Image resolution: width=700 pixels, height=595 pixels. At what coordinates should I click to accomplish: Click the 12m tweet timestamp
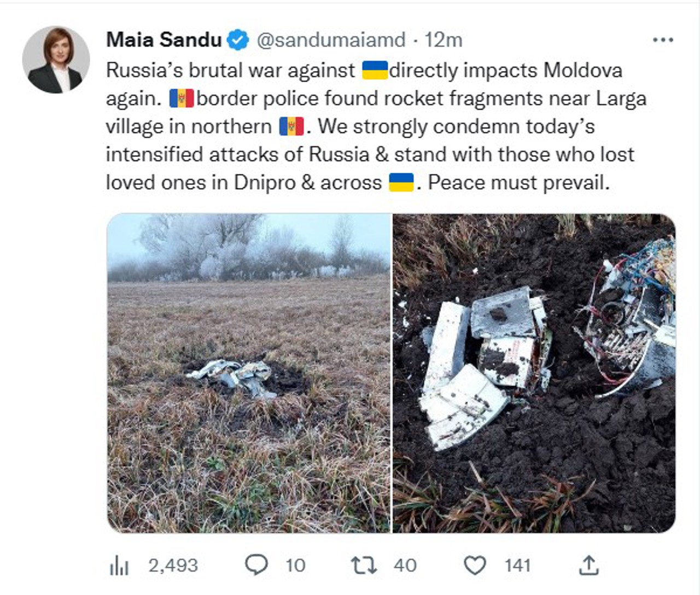[444, 40]
